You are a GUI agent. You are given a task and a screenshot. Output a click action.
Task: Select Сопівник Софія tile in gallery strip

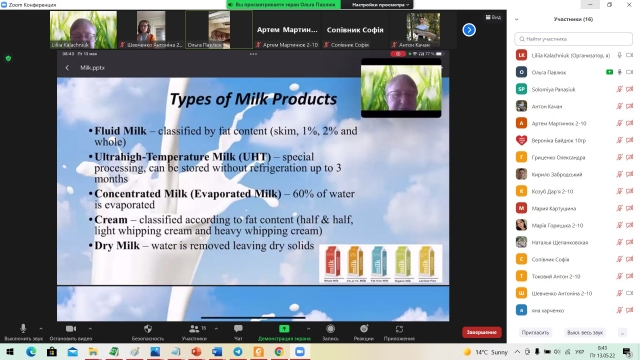[x=355, y=30]
